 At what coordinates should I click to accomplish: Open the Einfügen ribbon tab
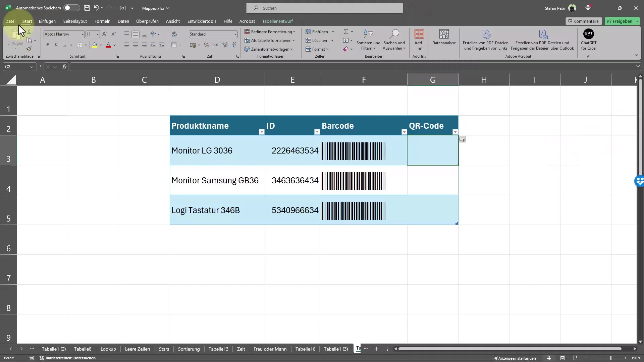pos(47,21)
